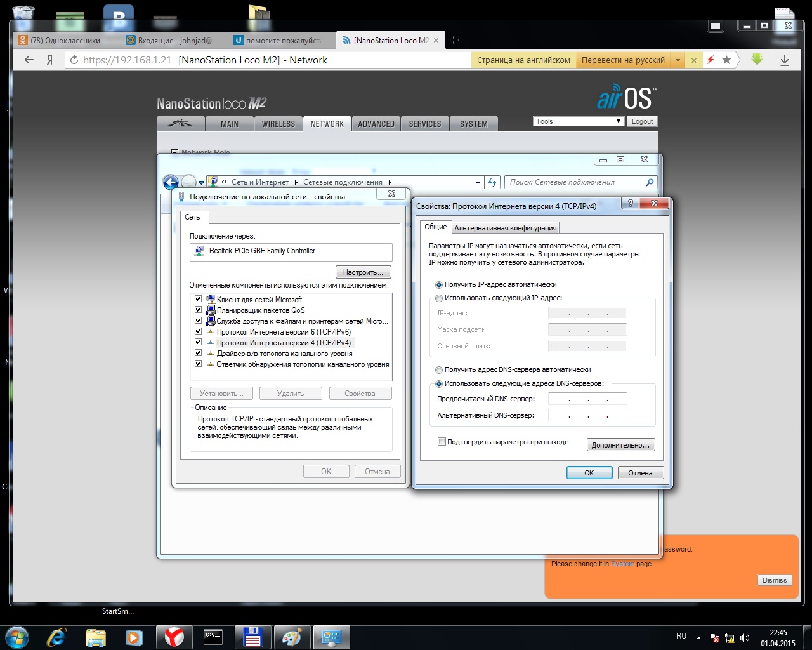The image size is (812, 650).
Task: Click the Logout button in airOS
Action: pos(642,121)
